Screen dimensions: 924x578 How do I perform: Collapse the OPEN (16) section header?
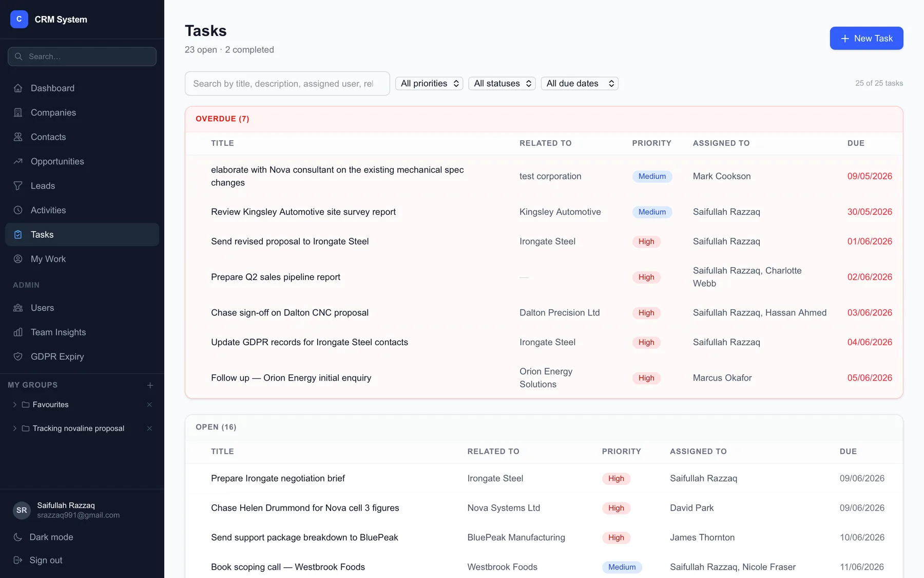coord(544,427)
